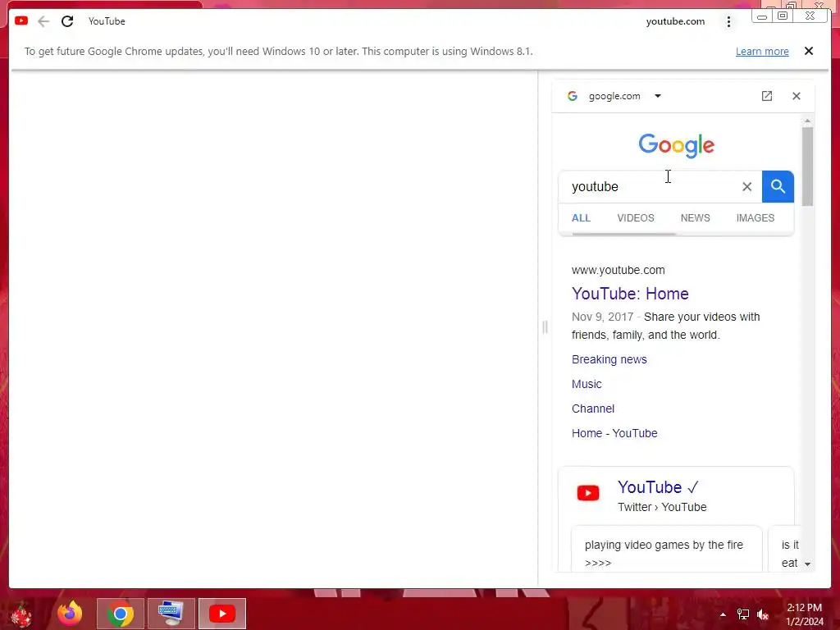
Task: Go back using the back arrow
Action: click(x=43, y=21)
